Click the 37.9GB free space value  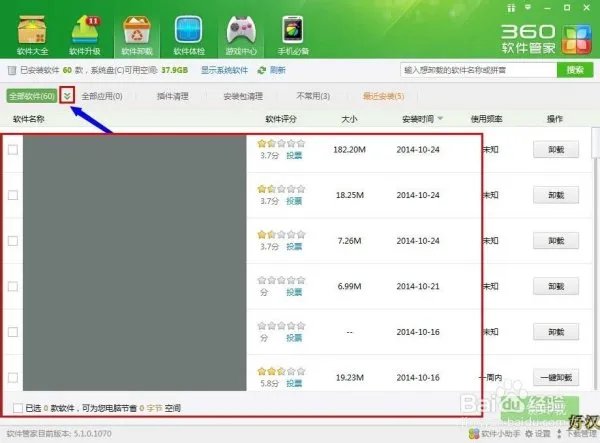(174, 70)
